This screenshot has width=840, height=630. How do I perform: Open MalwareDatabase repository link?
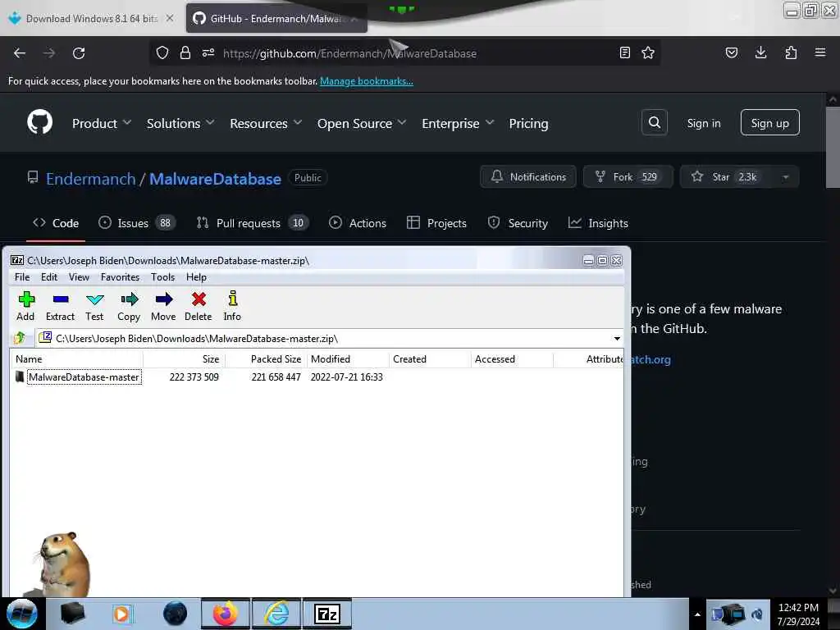click(215, 179)
